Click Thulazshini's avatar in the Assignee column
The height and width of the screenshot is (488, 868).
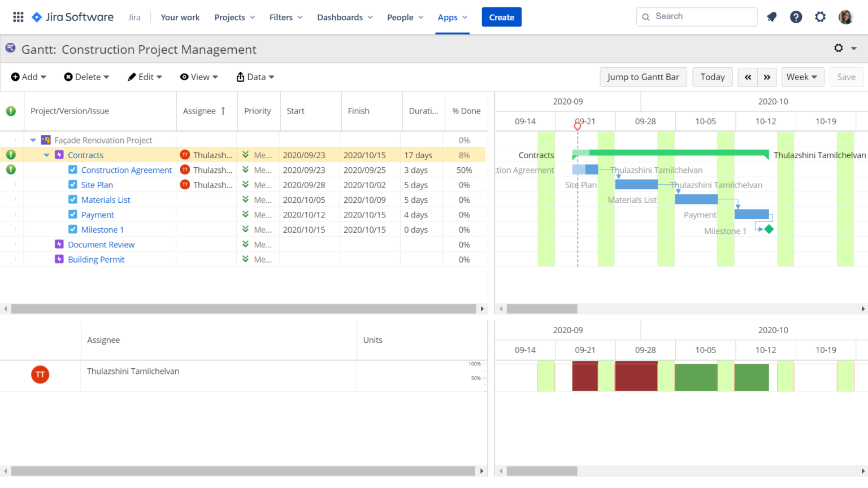point(185,155)
